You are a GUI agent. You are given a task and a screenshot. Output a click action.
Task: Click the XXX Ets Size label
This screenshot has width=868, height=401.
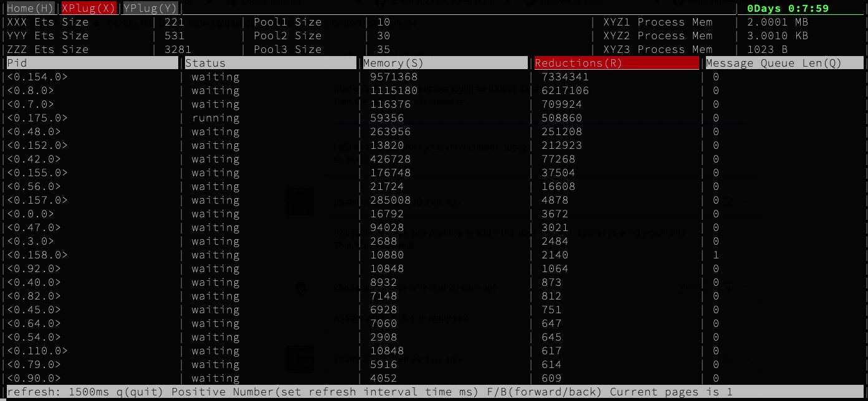[48, 22]
